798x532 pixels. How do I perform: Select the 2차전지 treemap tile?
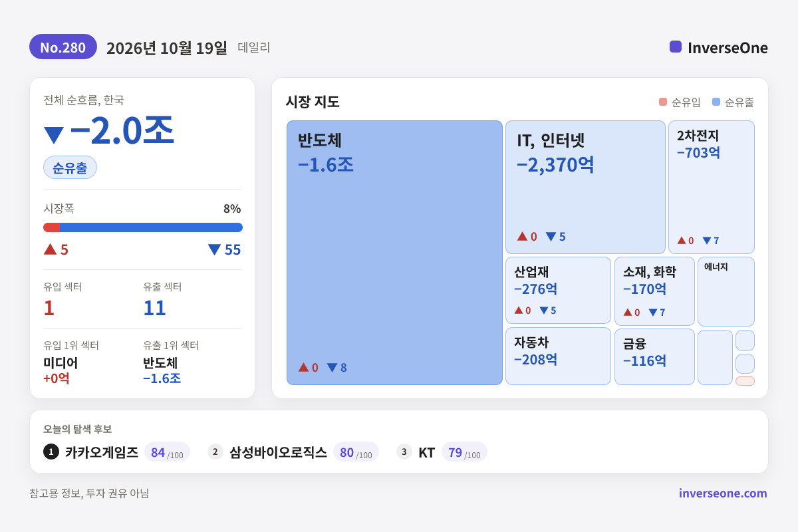(712, 187)
